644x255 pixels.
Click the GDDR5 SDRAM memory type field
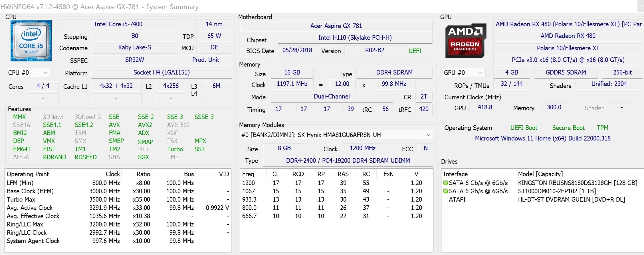tap(566, 73)
